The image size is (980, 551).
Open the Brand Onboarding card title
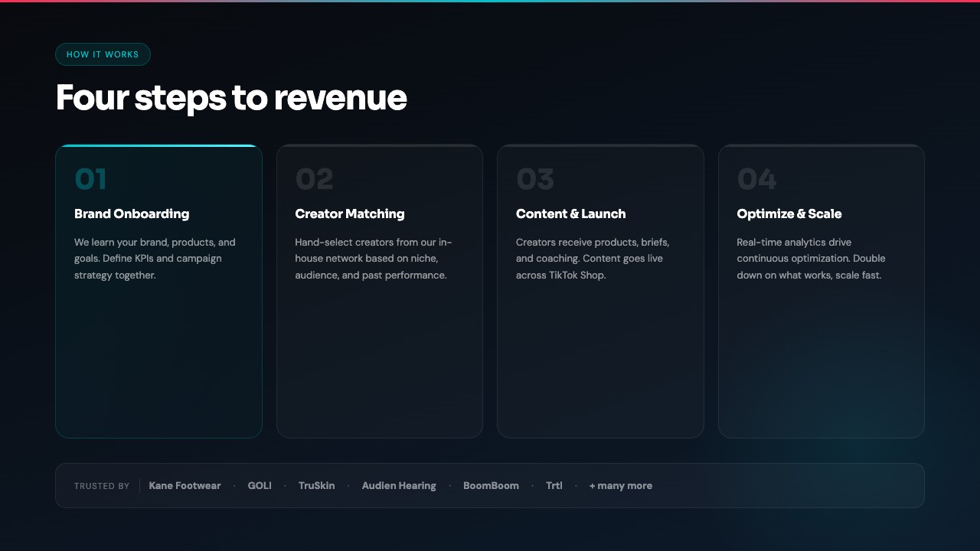132,214
